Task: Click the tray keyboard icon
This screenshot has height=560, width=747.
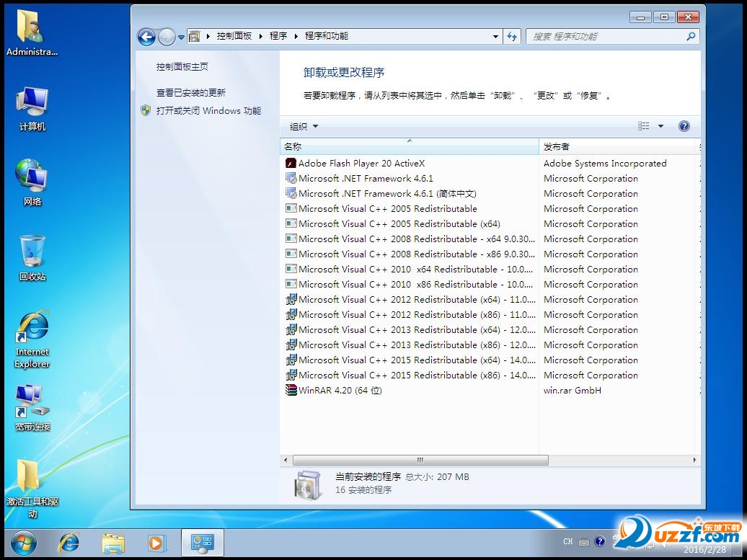Action: click(583, 542)
